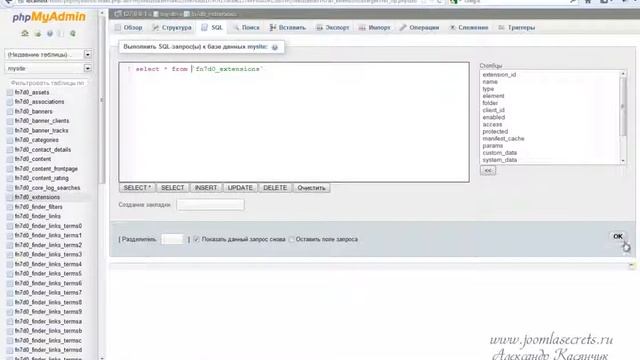This screenshot has width=640, height=360.
Task: Click the INSERT button
Action: pos(206,188)
